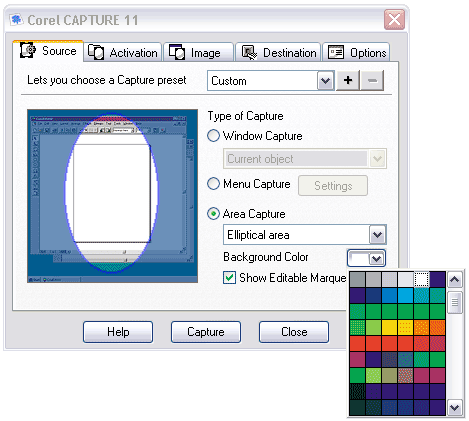Choose the Menu Capture radio option

pyautogui.click(x=213, y=184)
